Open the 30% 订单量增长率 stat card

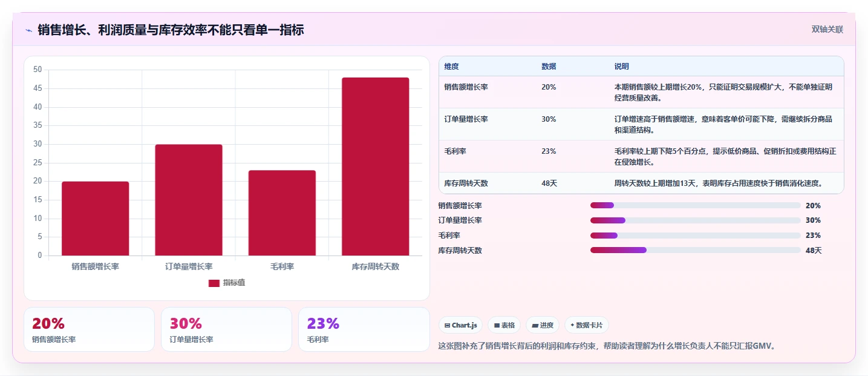(226, 329)
